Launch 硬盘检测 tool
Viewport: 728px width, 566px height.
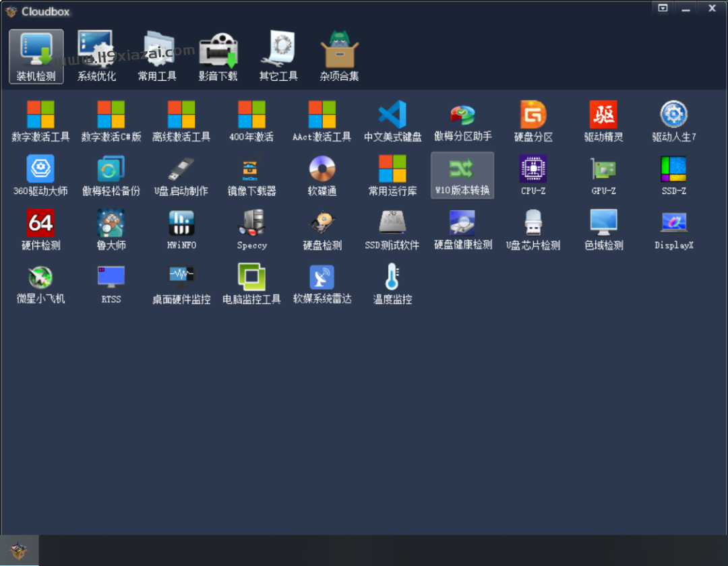[322, 230]
